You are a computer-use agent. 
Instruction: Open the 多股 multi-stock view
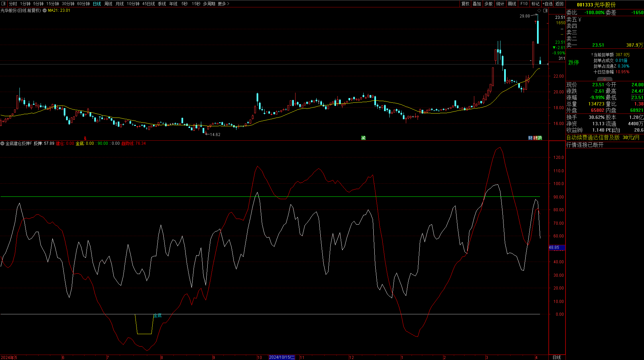(x=488, y=4)
